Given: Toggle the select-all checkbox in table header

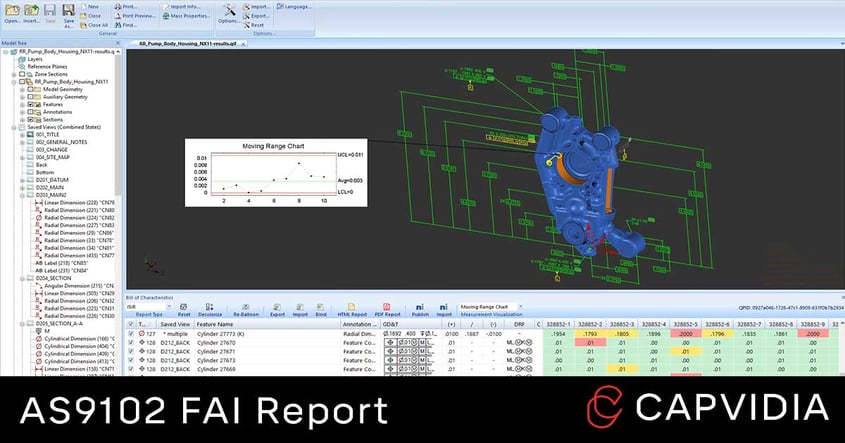Looking at the screenshot, I should click(x=131, y=324).
